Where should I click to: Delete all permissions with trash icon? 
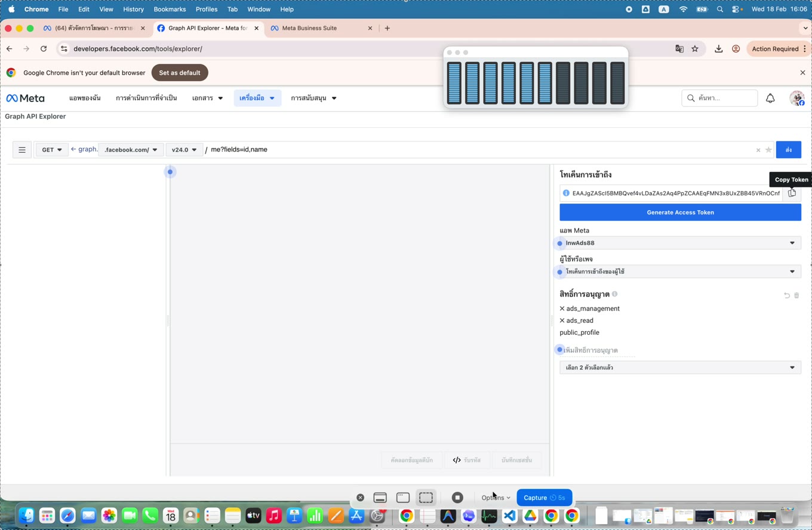796,295
